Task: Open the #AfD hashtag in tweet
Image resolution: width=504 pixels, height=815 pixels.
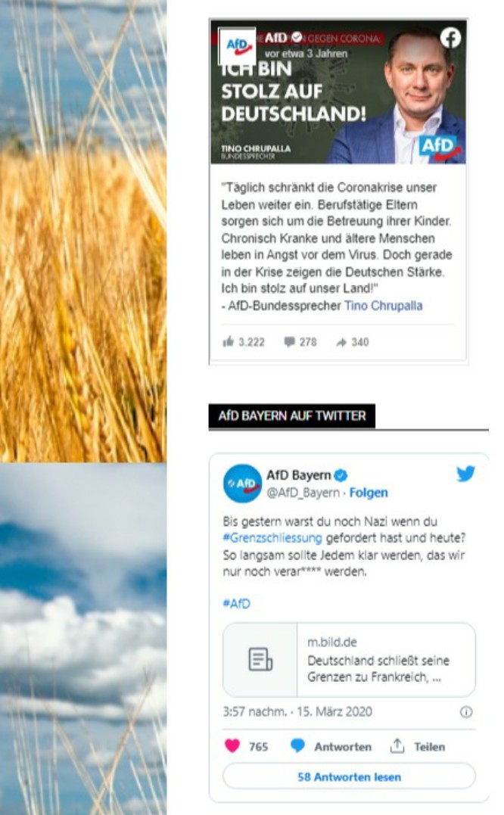Action: point(236,603)
